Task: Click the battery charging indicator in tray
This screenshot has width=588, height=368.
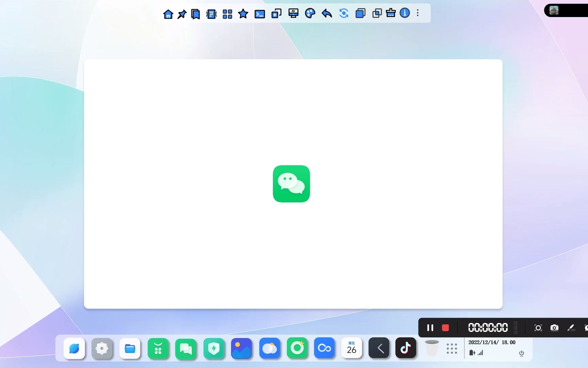Action: (x=472, y=353)
